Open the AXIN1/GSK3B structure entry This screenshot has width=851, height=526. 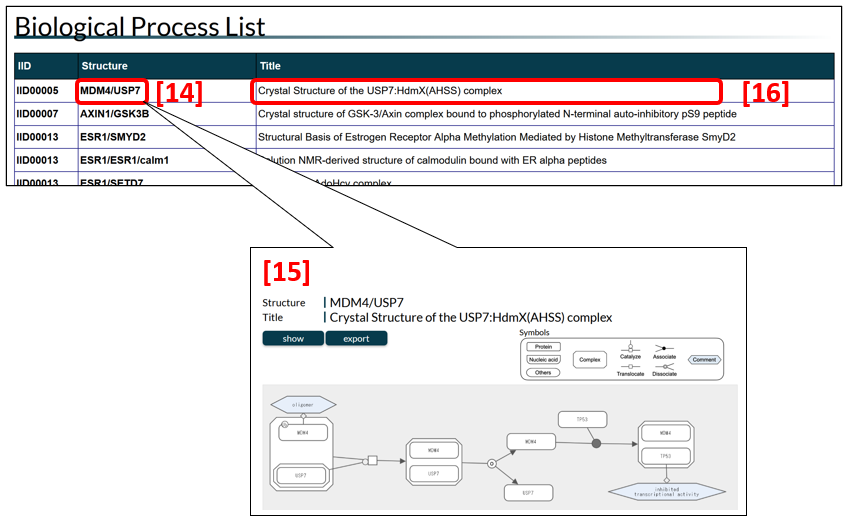point(114,114)
